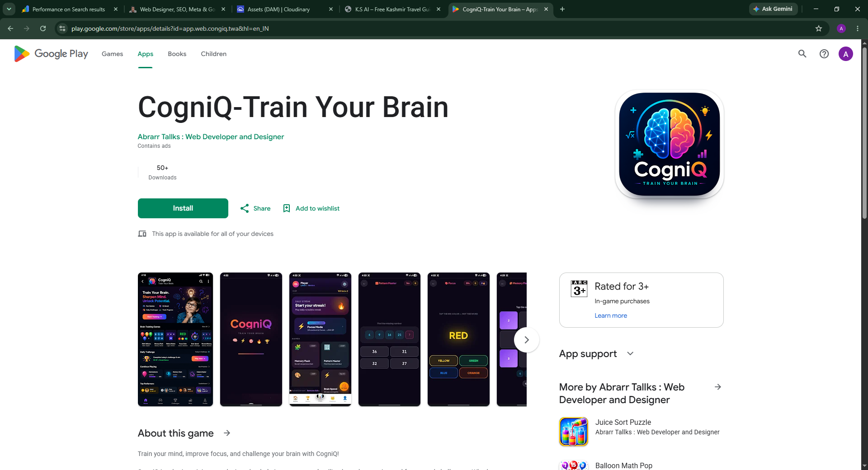Switch to the Web Designer SEO browser tab

177,9
